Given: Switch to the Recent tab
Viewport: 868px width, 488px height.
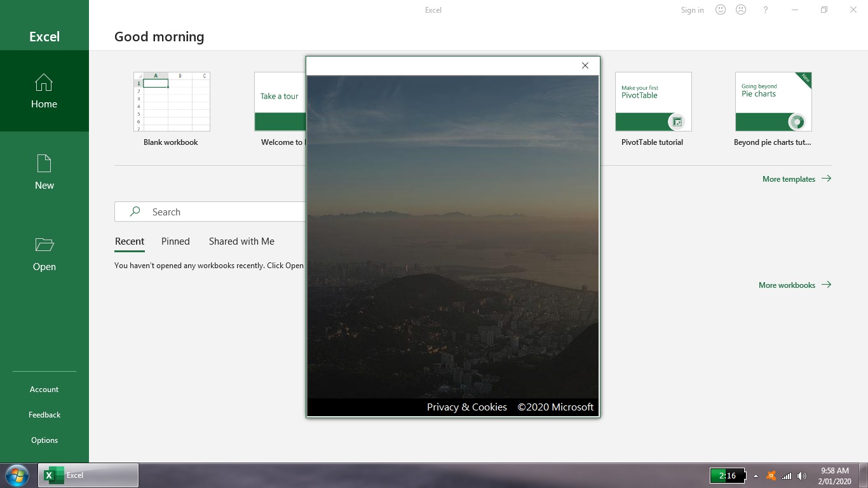Looking at the screenshot, I should [x=130, y=241].
